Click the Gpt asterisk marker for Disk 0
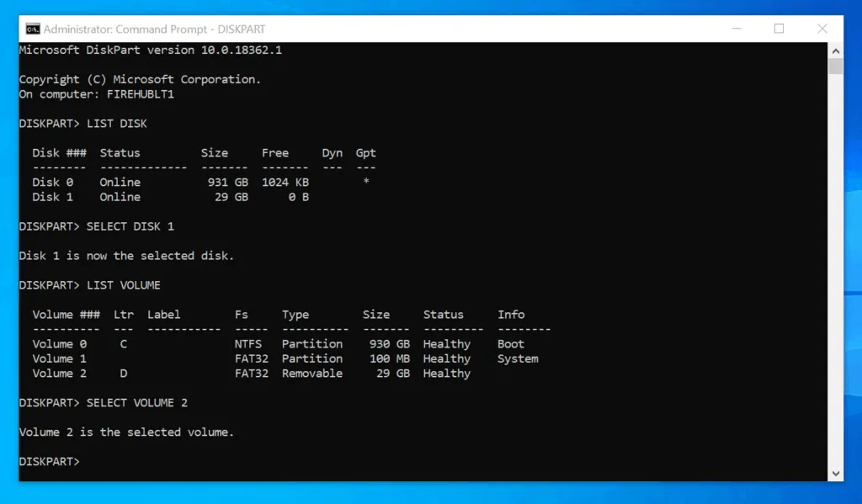 [x=365, y=182]
